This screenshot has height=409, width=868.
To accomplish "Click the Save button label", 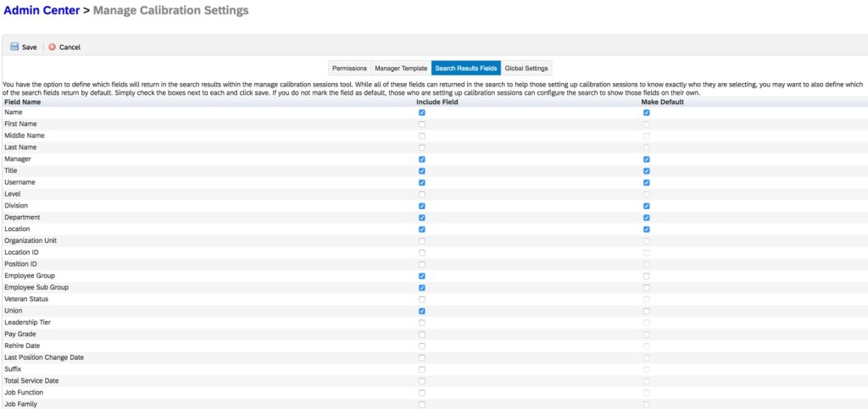I will pyautogui.click(x=29, y=47).
